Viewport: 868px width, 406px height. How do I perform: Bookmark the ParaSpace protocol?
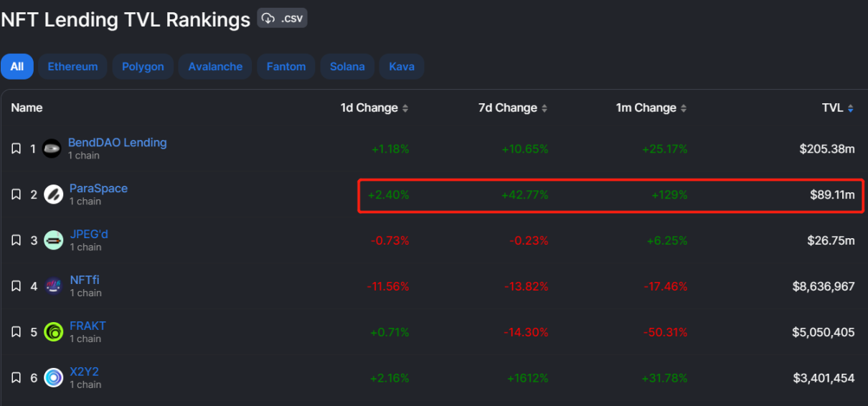(x=16, y=194)
